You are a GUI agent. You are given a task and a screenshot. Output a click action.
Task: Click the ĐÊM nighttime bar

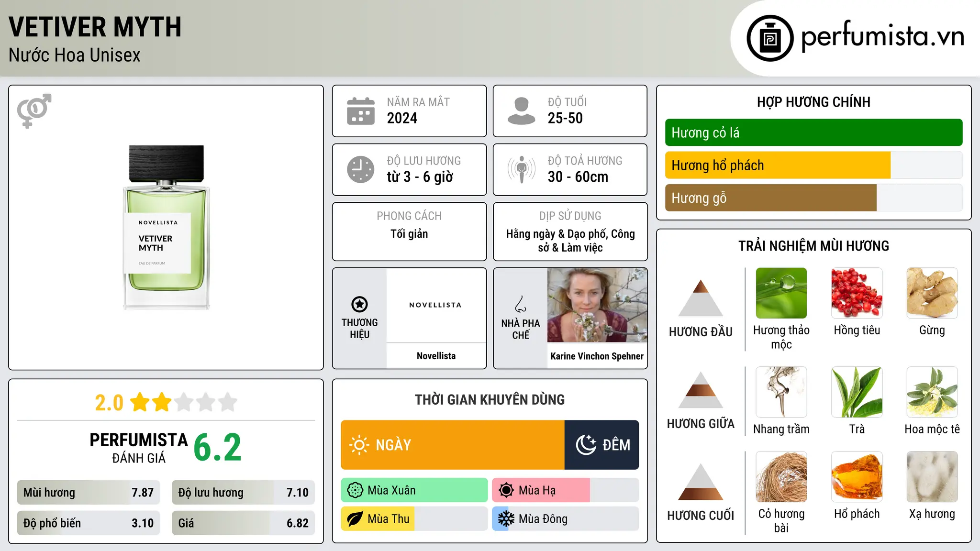[601, 445]
